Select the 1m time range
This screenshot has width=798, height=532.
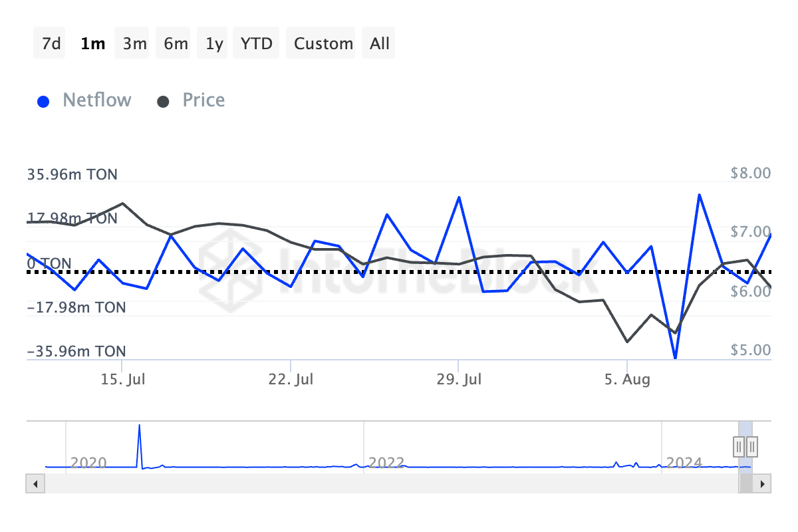point(92,44)
